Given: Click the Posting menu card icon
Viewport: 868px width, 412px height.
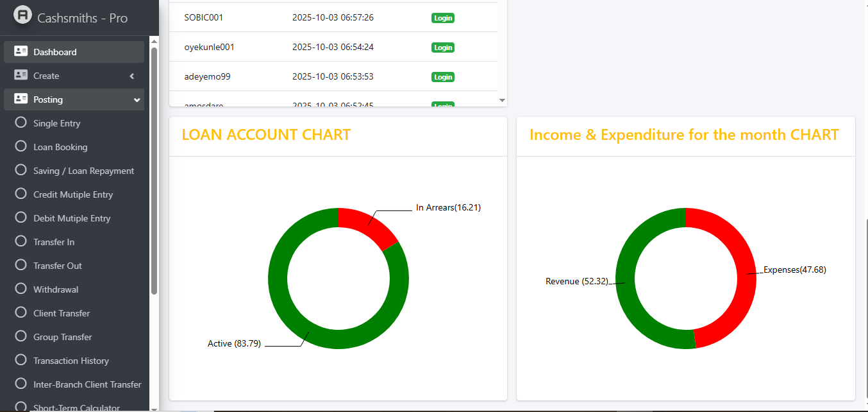Looking at the screenshot, I should click(21, 99).
